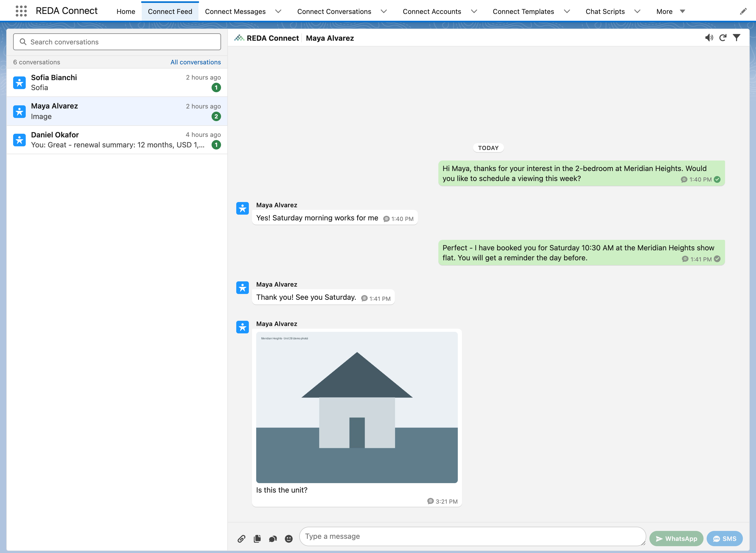Open Sofia Bianchi conversation row
756x553 pixels.
117,83
